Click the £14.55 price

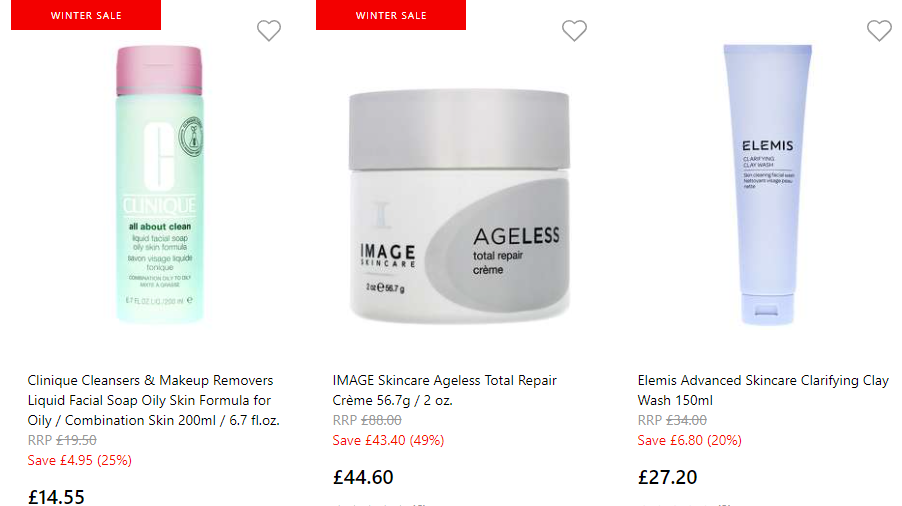click(x=56, y=496)
